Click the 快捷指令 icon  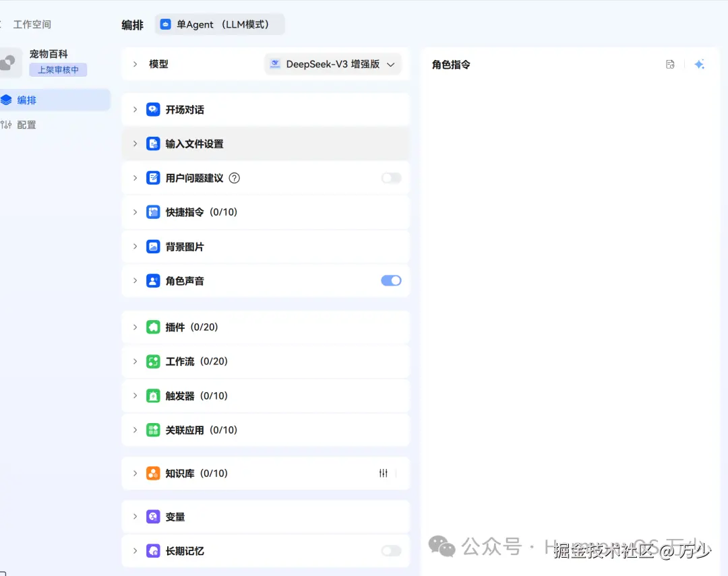pyautogui.click(x=153, y=212)
